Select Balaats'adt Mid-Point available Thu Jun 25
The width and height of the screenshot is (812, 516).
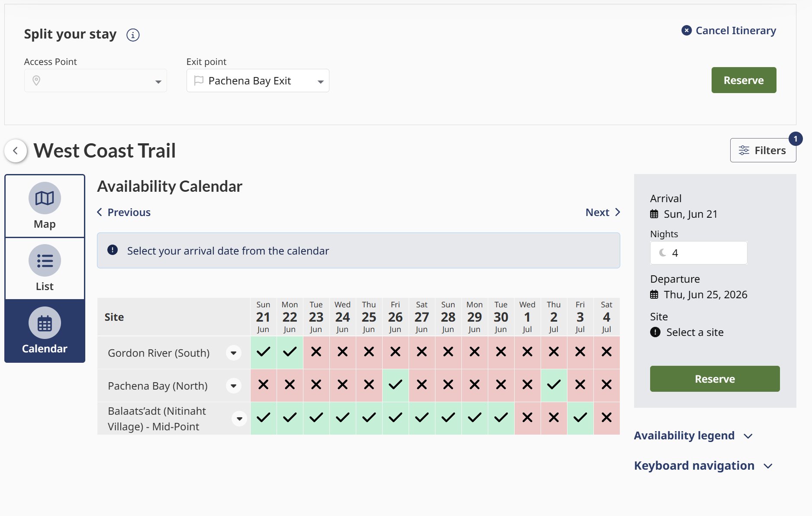(x=369, y=418)
